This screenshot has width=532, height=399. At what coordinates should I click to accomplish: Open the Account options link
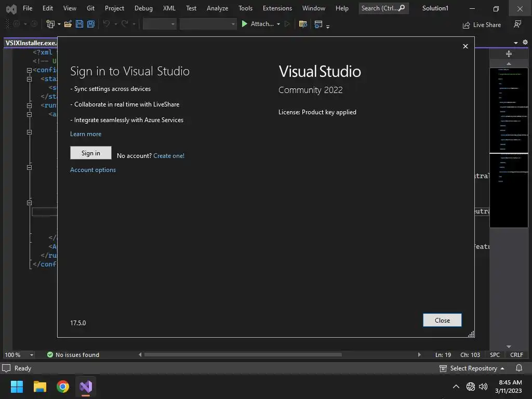[x=92, y=170]
